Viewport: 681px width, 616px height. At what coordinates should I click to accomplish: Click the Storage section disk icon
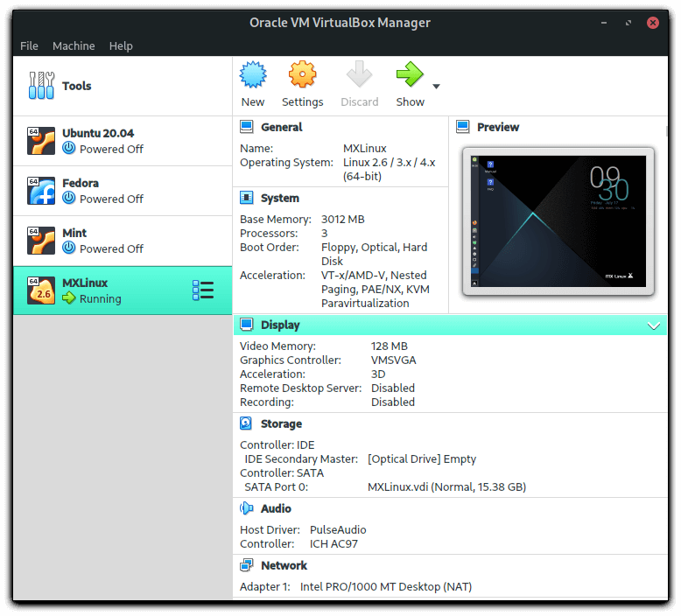(246, 423)
